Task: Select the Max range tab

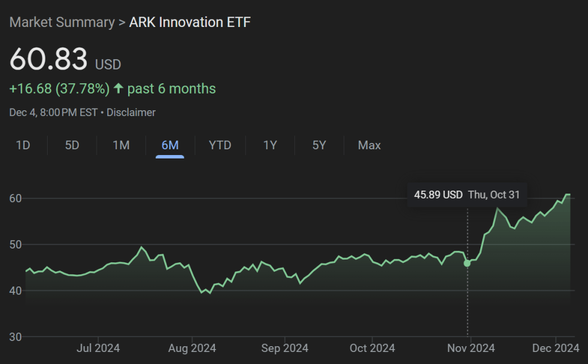Action: (369, 145)
